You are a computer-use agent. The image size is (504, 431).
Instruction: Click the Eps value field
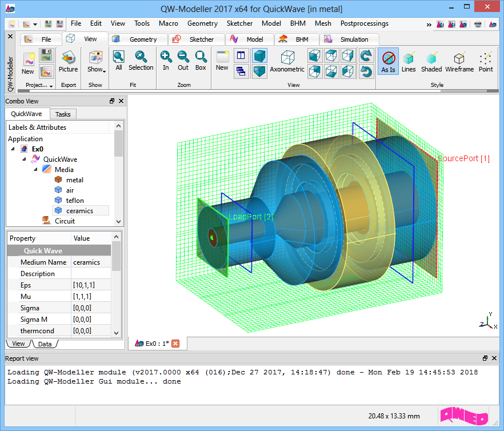(91, 285)
